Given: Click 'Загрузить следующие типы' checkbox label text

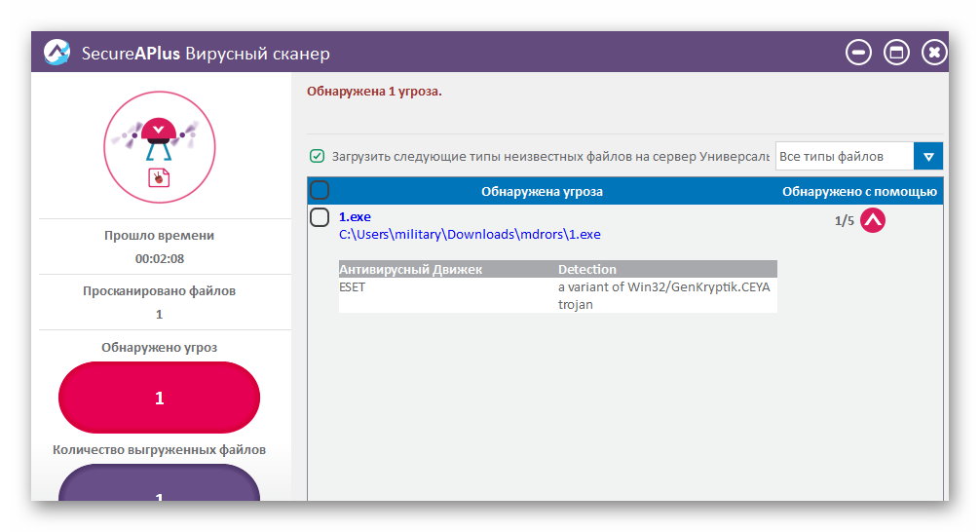Looking at the screenshot, I should 550,156.
